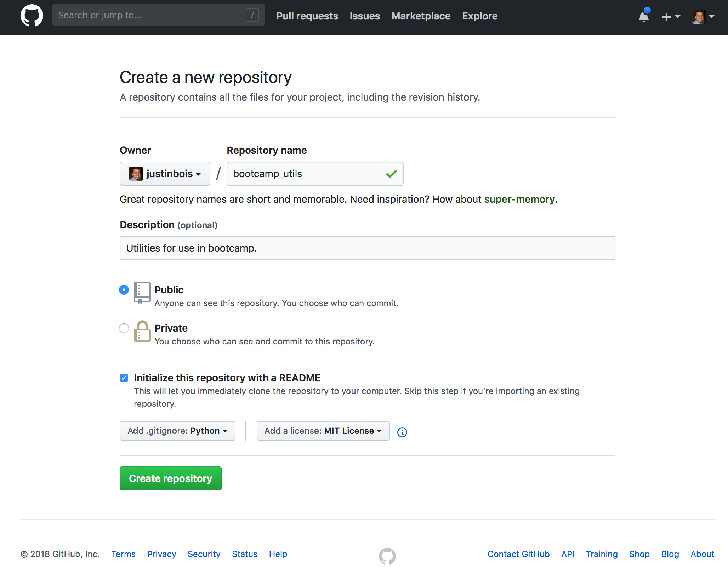728x567 pixels.
Task: Click the green checkmark in name field
Action: 392,174
